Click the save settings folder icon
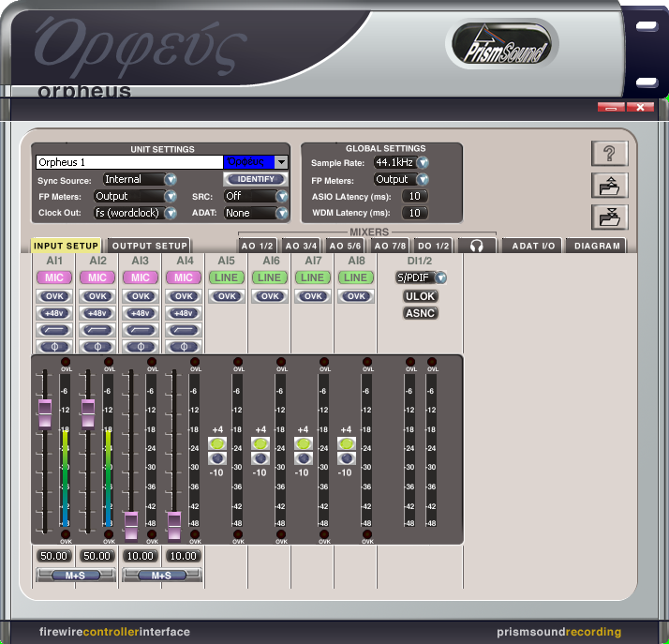 pos(608,217)
